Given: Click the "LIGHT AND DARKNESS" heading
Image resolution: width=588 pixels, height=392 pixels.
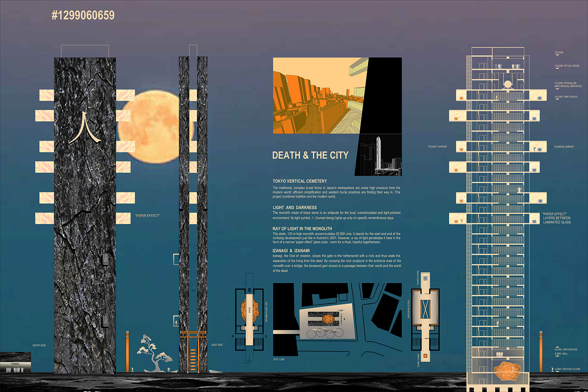Looking at the screenshot, I should coord(294,208).
